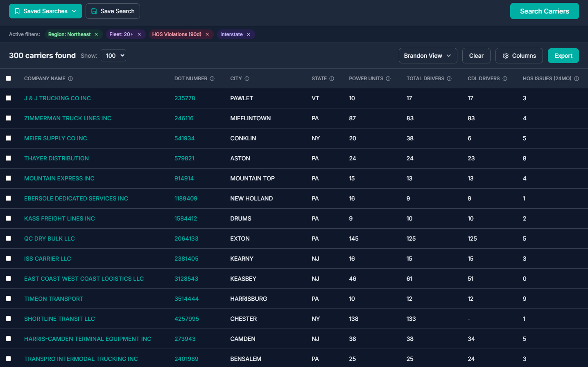Click the info icon beside HOS ISSUES (24MO)
588x367 pixels.
pyautogui.click(x=577, y=78)
